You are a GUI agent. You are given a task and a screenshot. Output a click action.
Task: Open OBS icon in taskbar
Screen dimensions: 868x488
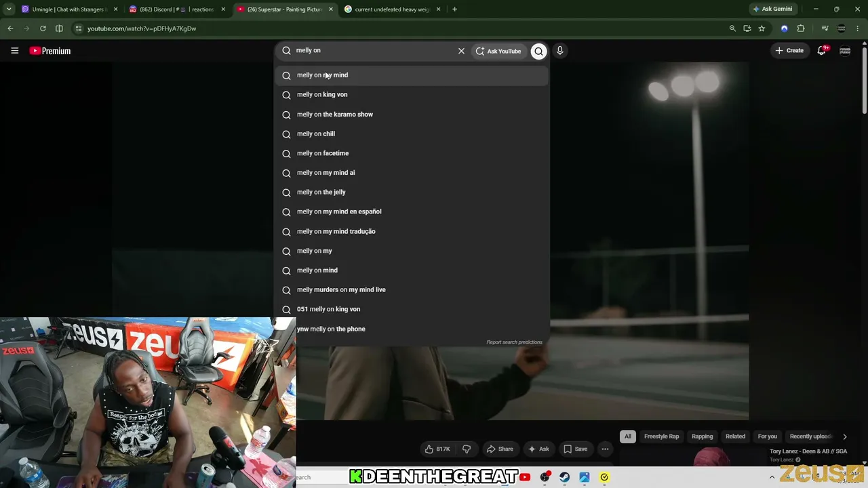pyautogui.click(x=545, y=477)
